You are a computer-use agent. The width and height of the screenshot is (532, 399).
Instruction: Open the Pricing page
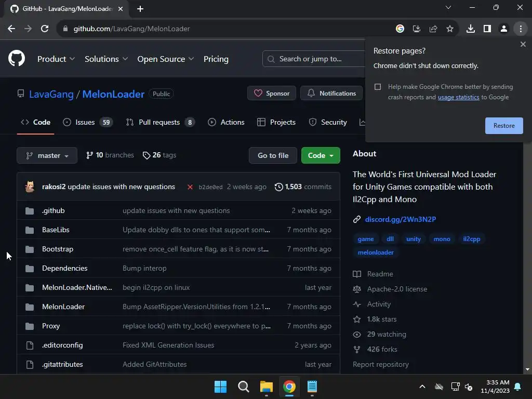click(216, 59)
